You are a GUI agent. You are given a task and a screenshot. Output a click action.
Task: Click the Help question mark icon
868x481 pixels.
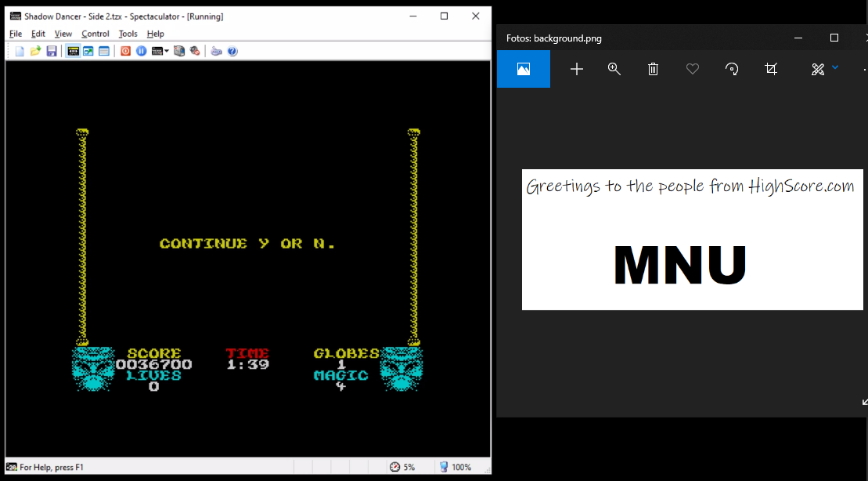pos(232,51)
